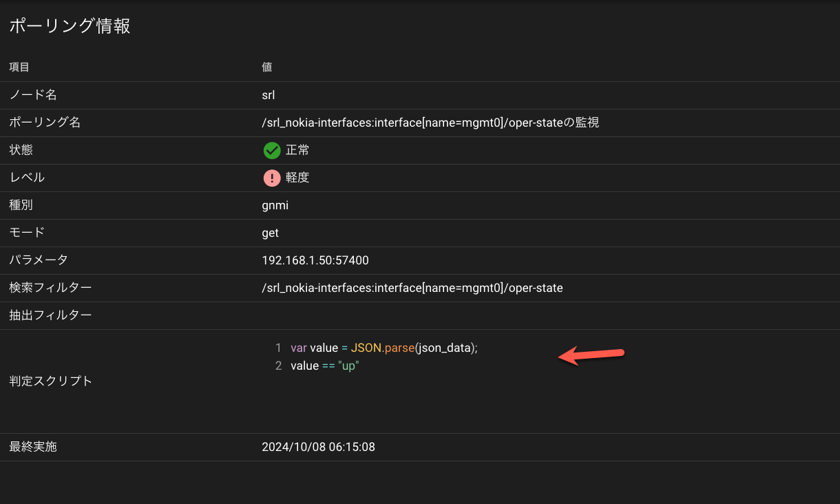This screenshot has height=504, width=840.
Task: Select the get mode value
Action: tap(271, 233)
